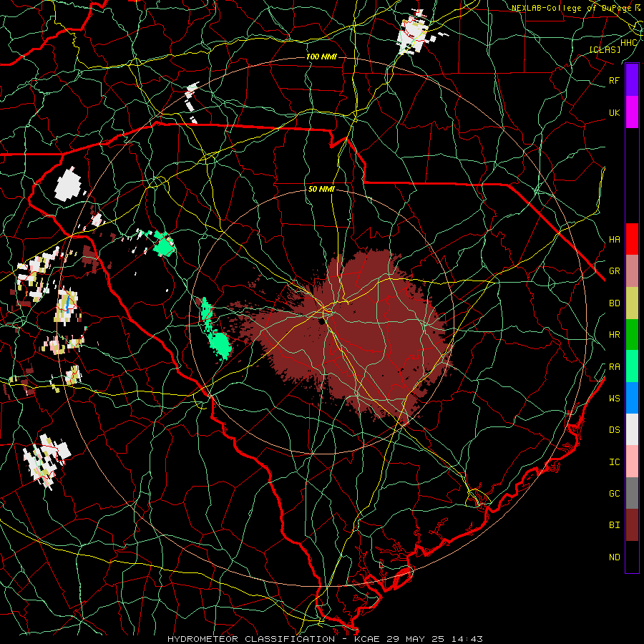Click the BI legend label
Image resolution: width=644 pixels, height=644 pixels.
(x=615, y=525)
